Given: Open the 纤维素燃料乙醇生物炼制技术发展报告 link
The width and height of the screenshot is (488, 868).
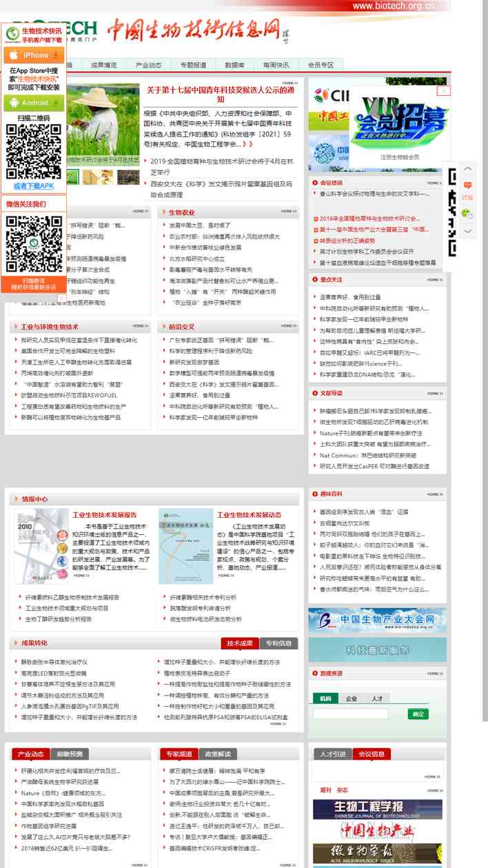Looking at the screenshot, I should (x=72, y=597).
